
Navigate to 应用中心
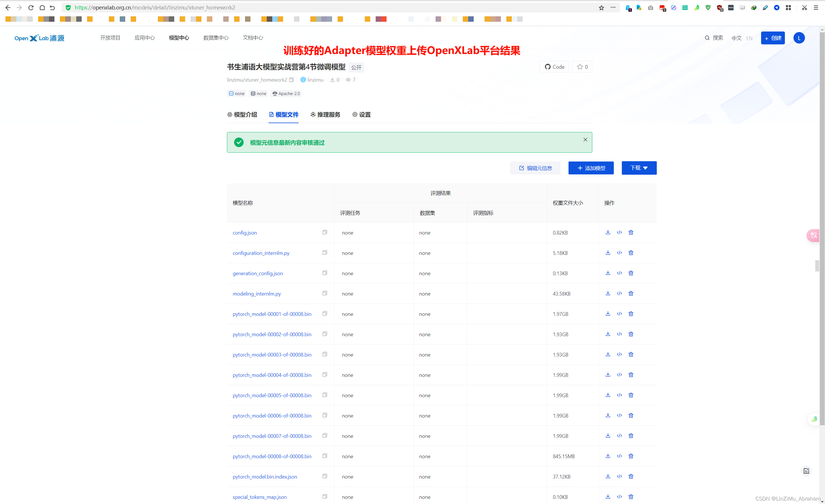[145, 38]
